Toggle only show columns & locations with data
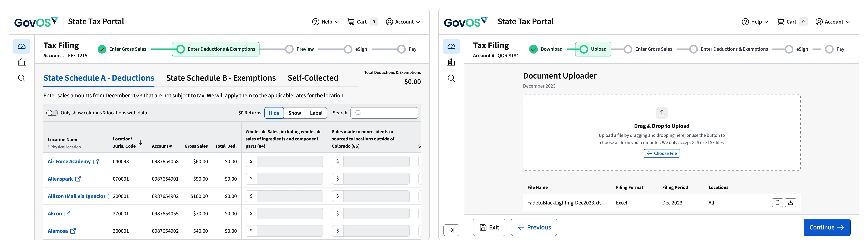The width and height of the screenshot is (868, 249). click(52, 113)
